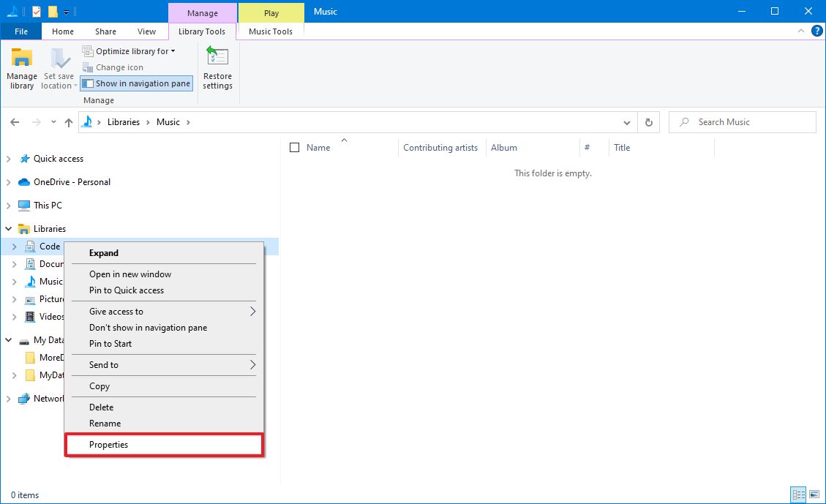826x504 pixels.
Task: Click the Restore settings icon
Action: coord(217,57)
